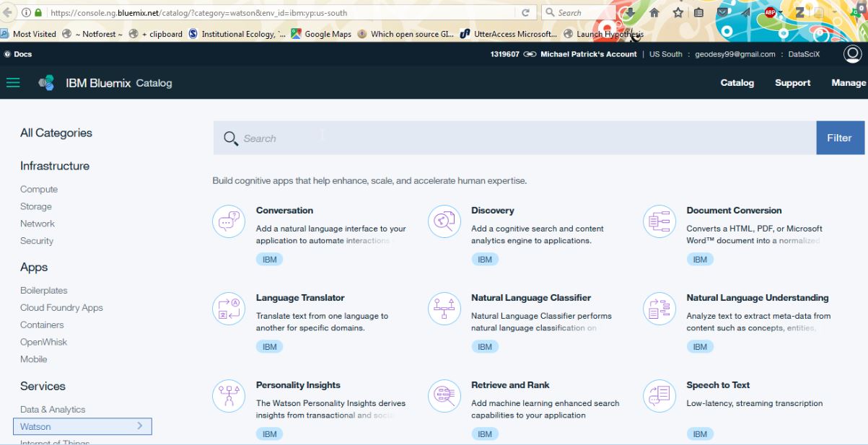Bookmark this page with star icon
868x445 pixels.
(x=678, y=13)
